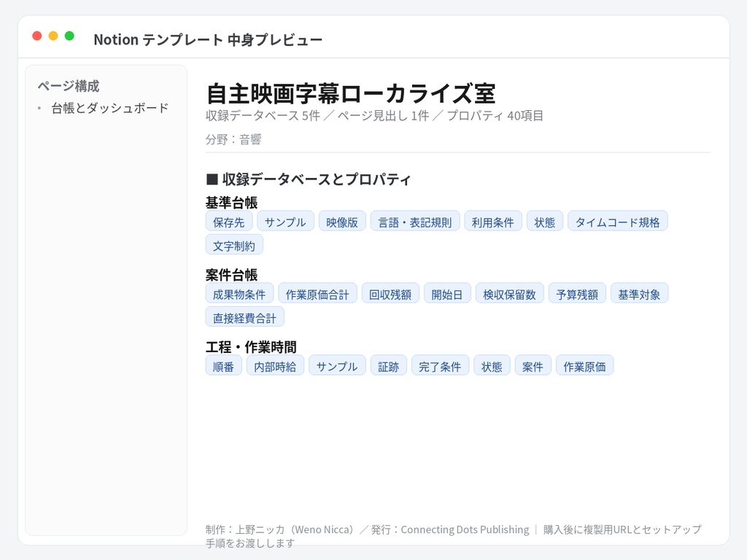Screen dimensions: 747x560
Task: Click the footer credit 制作:上野ニッカ
Action: coord(245,529)
